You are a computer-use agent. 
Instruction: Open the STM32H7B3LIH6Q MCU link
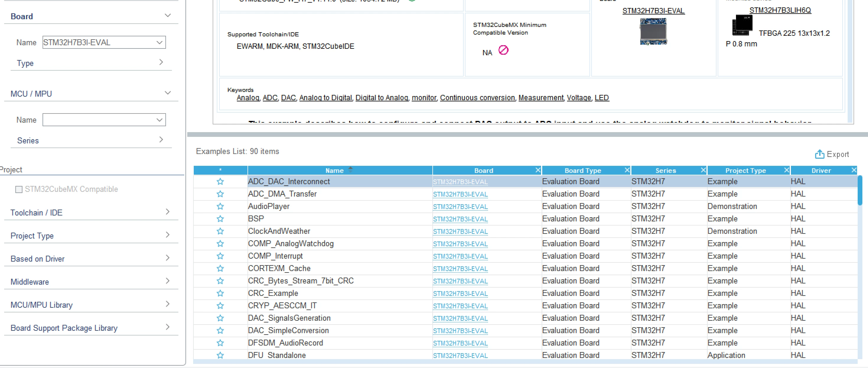pos(780,10)
